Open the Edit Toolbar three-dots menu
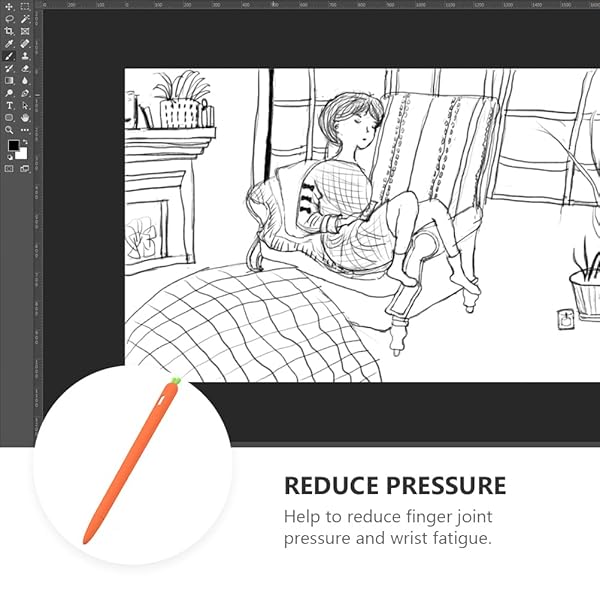 pos(25,130)
